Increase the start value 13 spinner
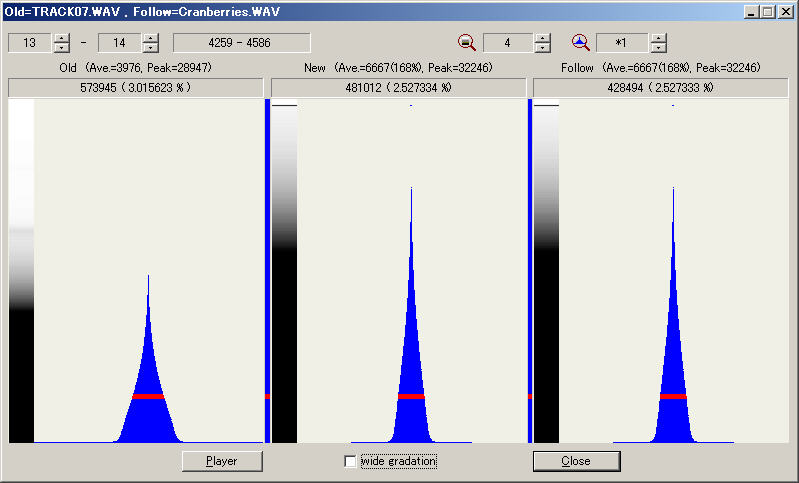 click(x=62, y=38)
